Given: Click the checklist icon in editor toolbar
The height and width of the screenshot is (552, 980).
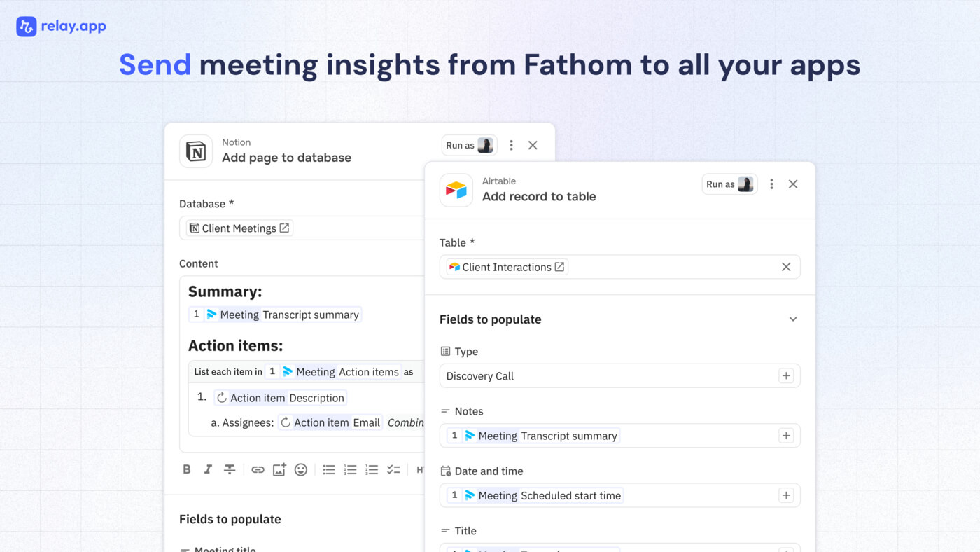Looking at the screenshot, I should coord(393,469).
